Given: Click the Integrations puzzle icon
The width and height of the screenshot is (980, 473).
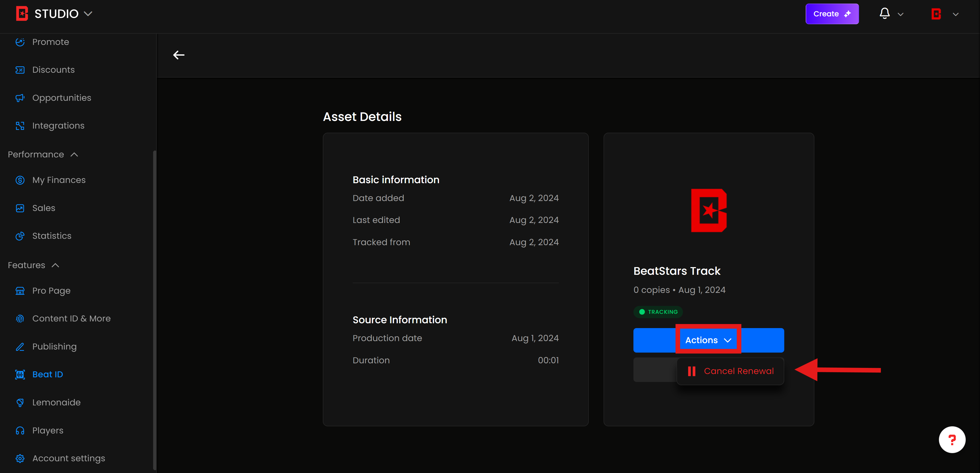Looking at the screenshot, I should click(20, 126).
